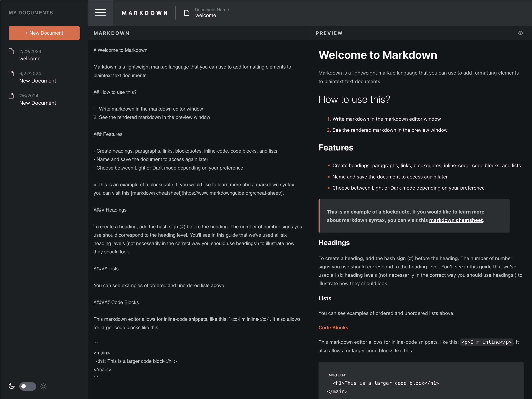The width and height of the screenshot is (532, 399).
Task: Click the MY DOCUMENTS sidebar heading
Action: point(31,13)
